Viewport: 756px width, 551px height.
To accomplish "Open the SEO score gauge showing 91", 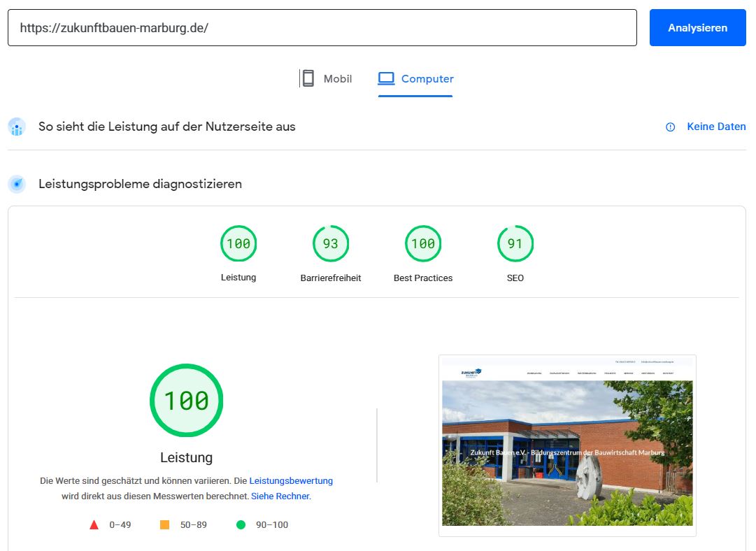I will (x=515, y=244).
